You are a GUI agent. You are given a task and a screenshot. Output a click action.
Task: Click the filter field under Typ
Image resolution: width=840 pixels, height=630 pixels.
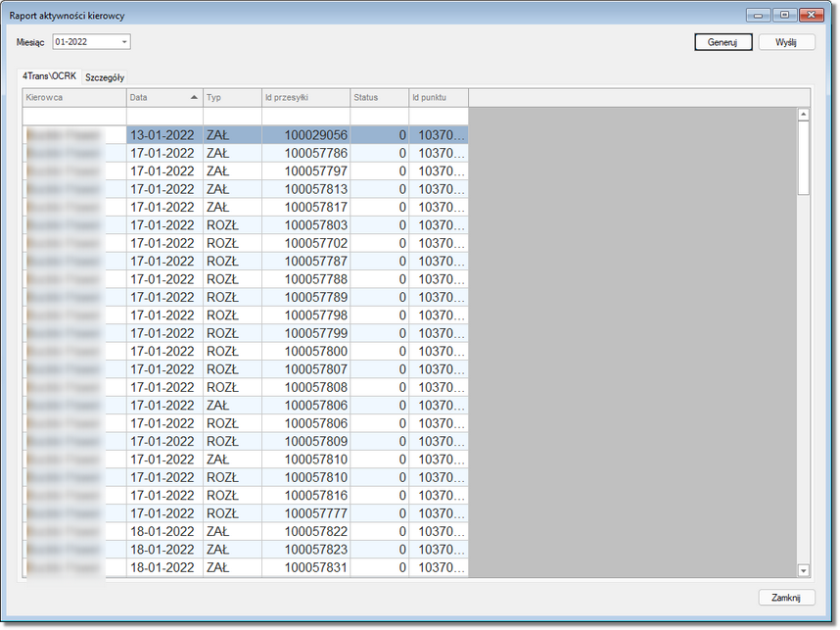[x=232, y=116]
